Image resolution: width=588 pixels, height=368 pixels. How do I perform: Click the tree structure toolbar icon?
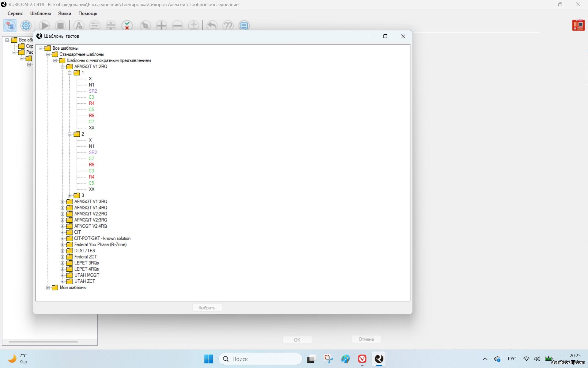[x=10, y=25]
